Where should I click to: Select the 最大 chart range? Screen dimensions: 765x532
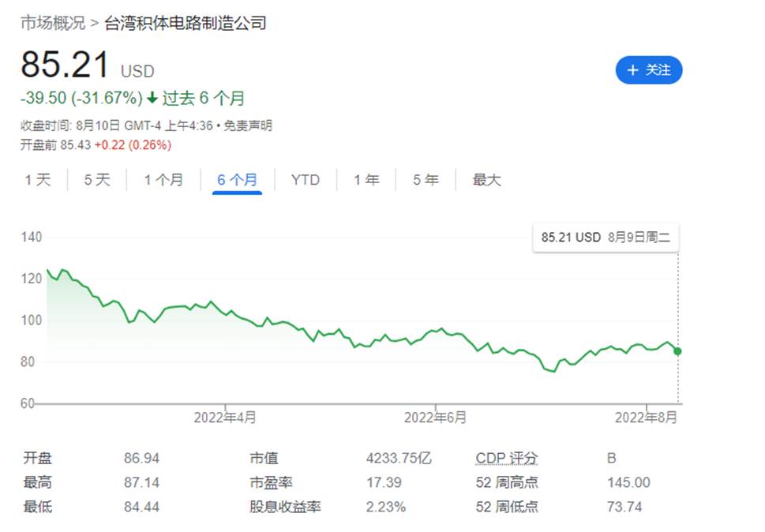(487, 180)
